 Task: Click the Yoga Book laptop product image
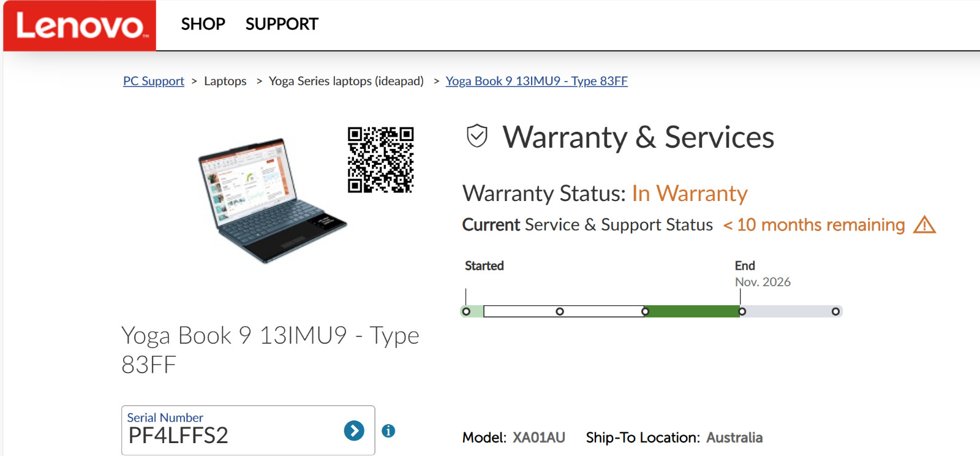(x=272, y=200)
